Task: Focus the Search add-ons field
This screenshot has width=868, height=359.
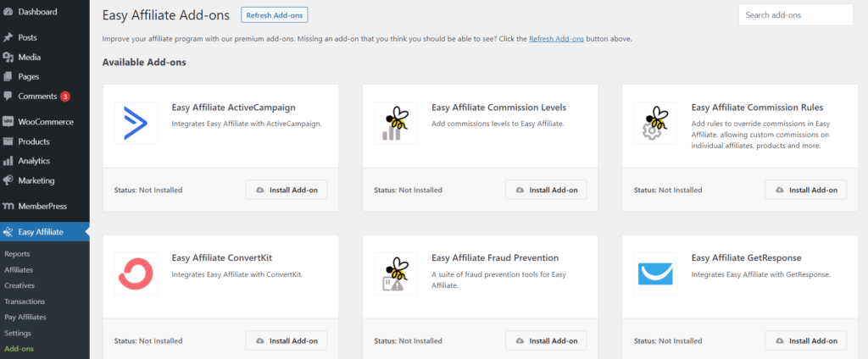Action: pyautogui.click(x=795, y=15)
